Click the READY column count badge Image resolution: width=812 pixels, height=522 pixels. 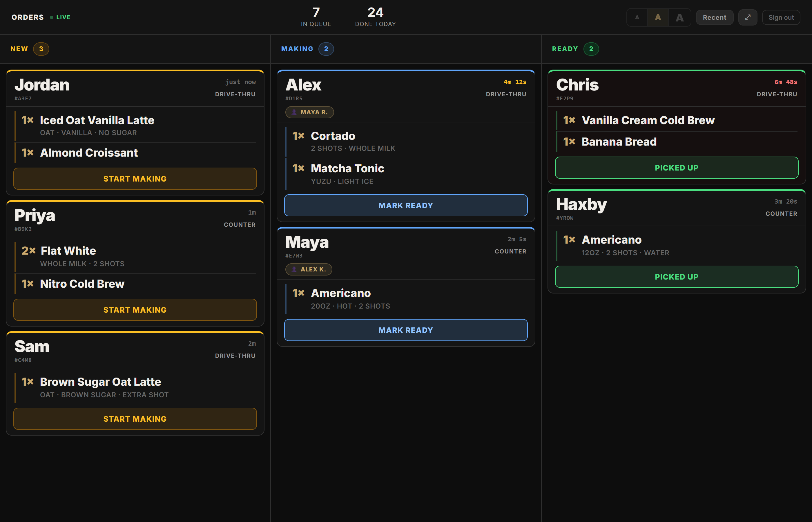(x=591, y=49)
